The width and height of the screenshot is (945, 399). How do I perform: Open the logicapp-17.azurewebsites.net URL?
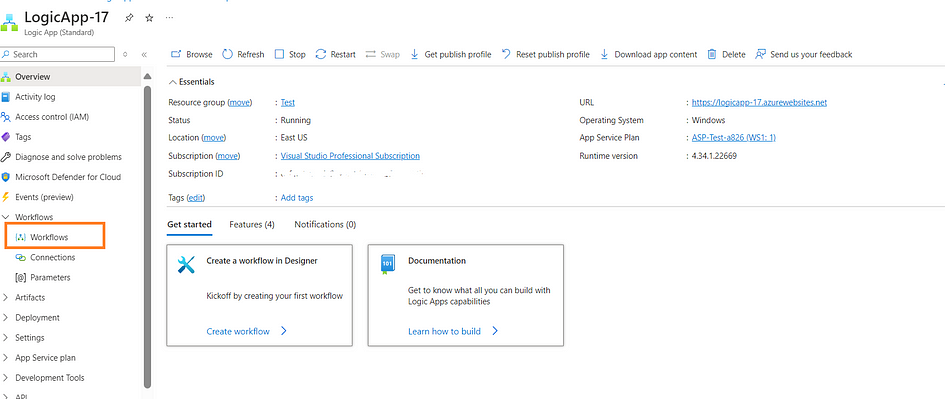click(x=759, y=102)
